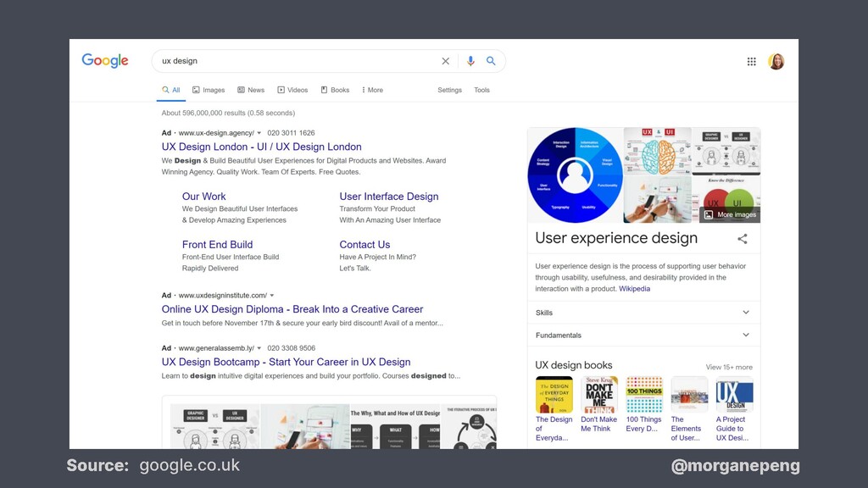Open 'UX Design London - UI / UX Design London' ad
This screenshot has height=488, width=868.
[261, 147]
